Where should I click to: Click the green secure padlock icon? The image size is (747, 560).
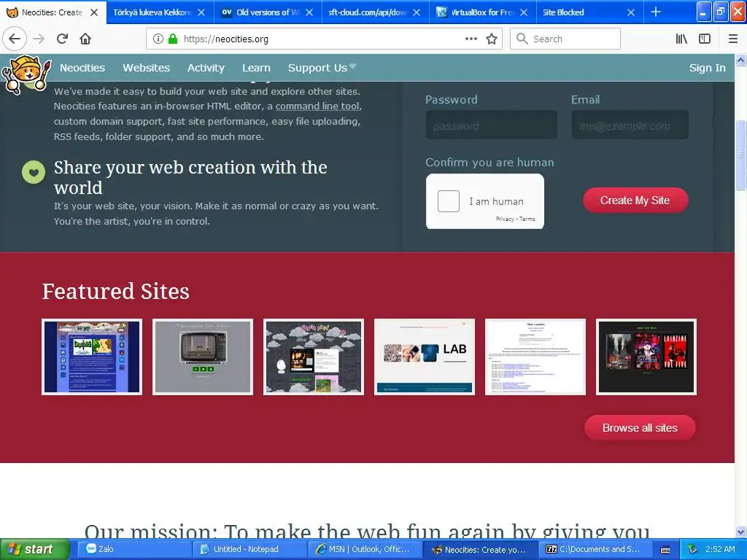(173, 39)
